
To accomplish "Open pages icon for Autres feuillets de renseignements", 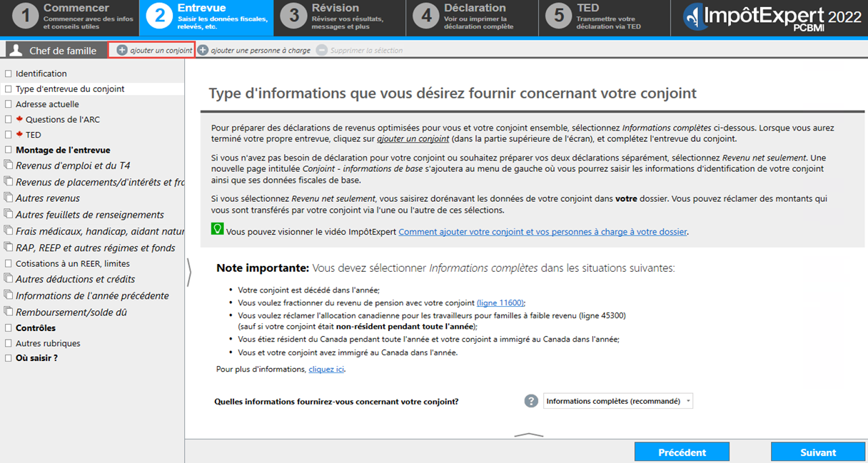I will (9, 214).
